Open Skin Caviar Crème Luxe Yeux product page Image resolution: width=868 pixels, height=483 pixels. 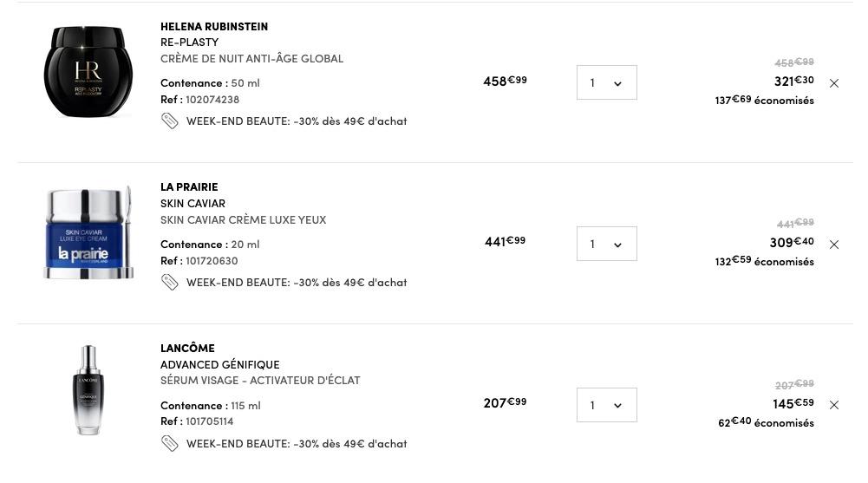point(244,219)
